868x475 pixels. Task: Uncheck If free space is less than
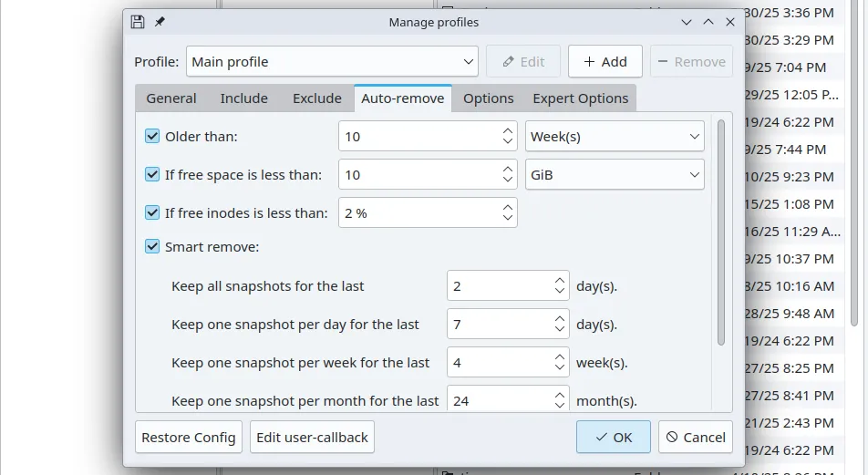click(x=152, y=175)
